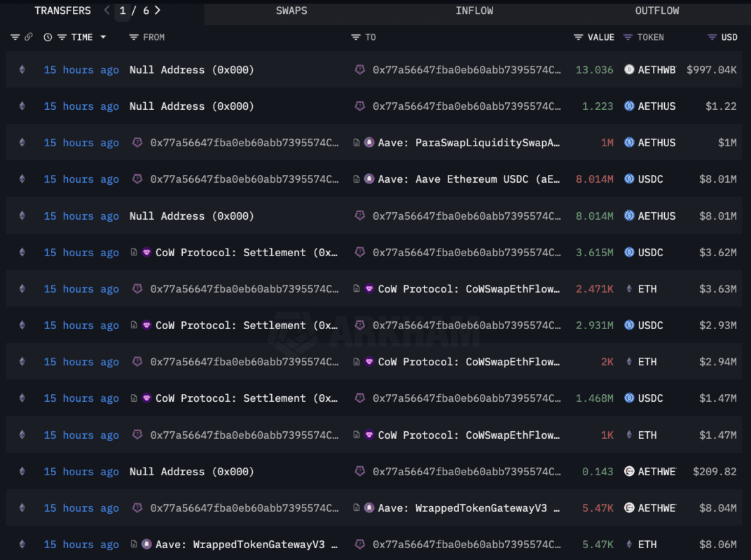This screenshot has width=751, height=560.
Task: Click USD amount $2.94M
Action: click(717, 362)
